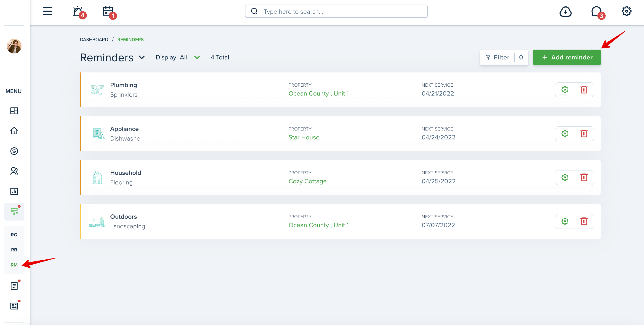Click next service date 04/25/2022
The image size is (644, 325).
[x=439, y=181]
